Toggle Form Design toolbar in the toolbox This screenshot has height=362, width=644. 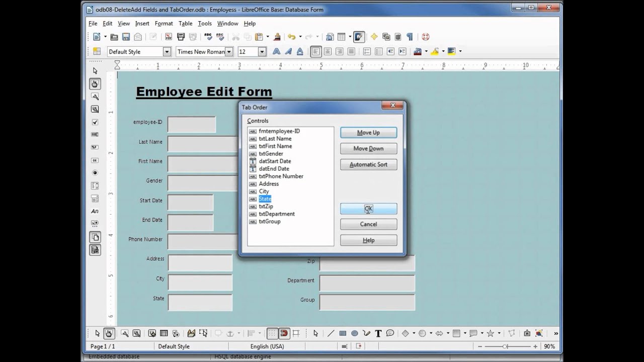tap(95, 237)
